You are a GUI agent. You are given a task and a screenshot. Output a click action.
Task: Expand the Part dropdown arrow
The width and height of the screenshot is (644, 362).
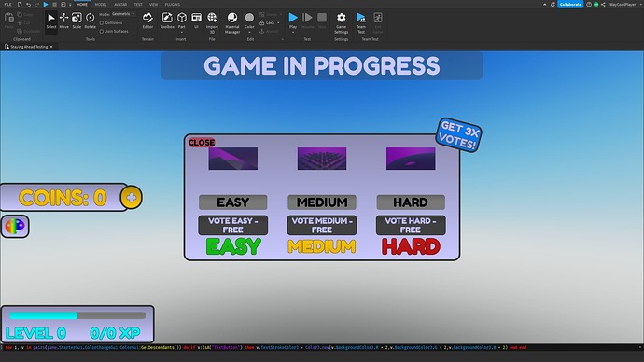click(x=182, y=32)
